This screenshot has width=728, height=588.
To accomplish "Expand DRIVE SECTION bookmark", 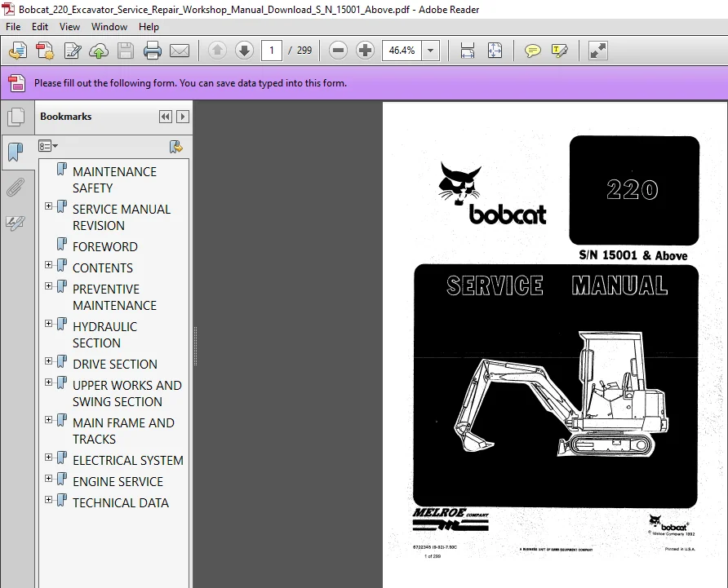I will point(48,360).
